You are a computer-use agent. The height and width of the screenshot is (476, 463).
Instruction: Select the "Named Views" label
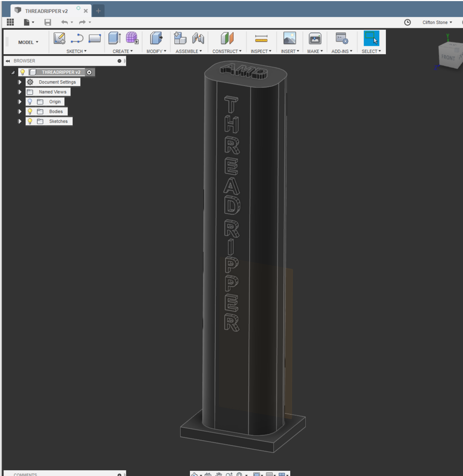53,92
